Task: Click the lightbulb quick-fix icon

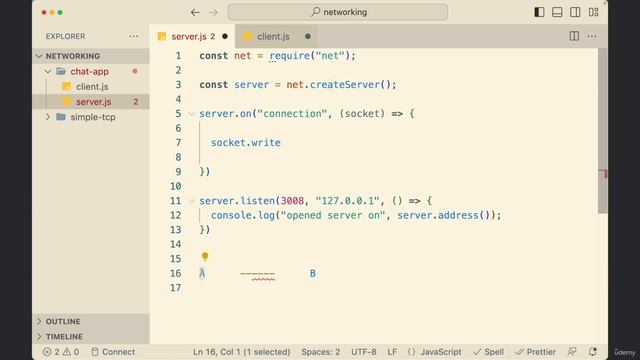Action: [x=205, y=257]
